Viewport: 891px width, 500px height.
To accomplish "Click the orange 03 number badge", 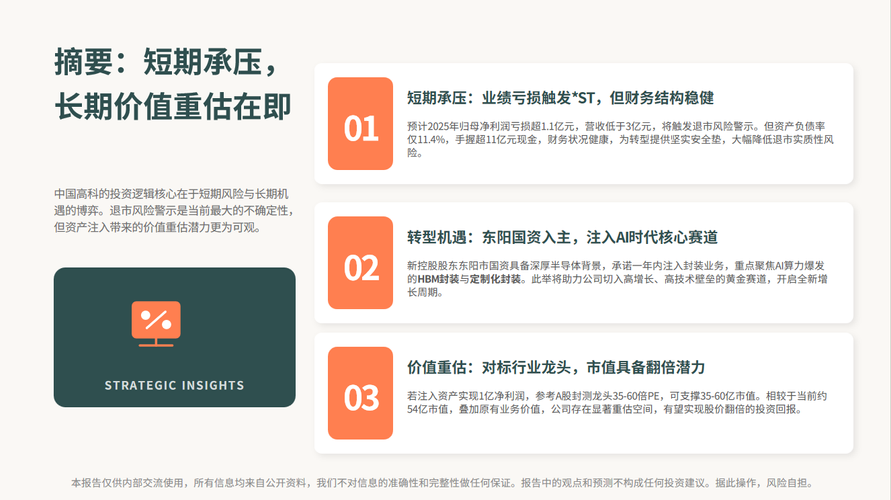I will tap(360, 393).
